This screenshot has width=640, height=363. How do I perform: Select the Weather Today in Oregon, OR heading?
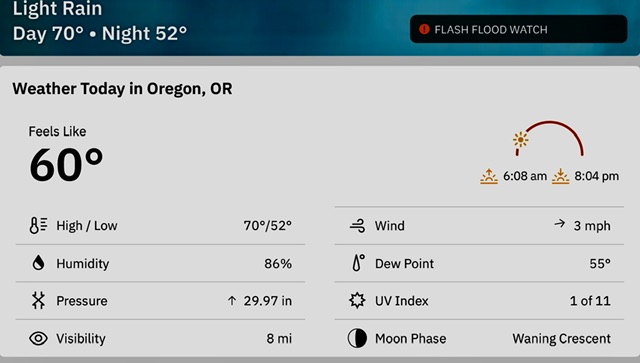pyautogui.click(x=122, y=89)
